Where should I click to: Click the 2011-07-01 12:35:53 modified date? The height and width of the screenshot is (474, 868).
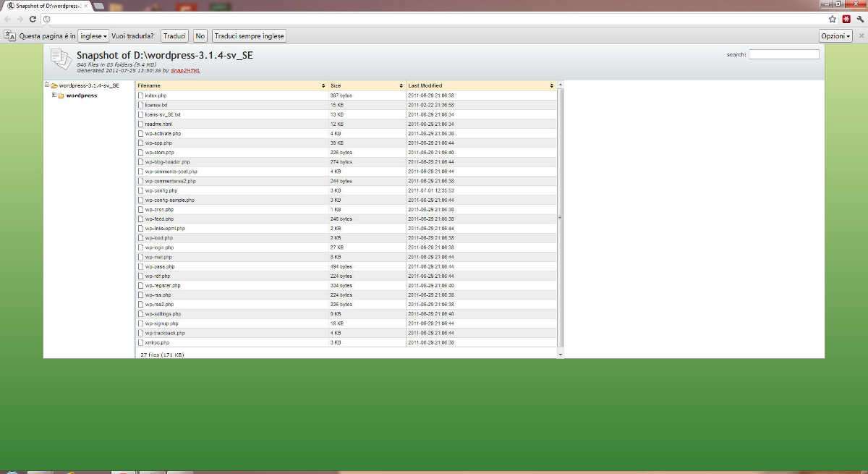pyautogui.click(x=431, y=190)
